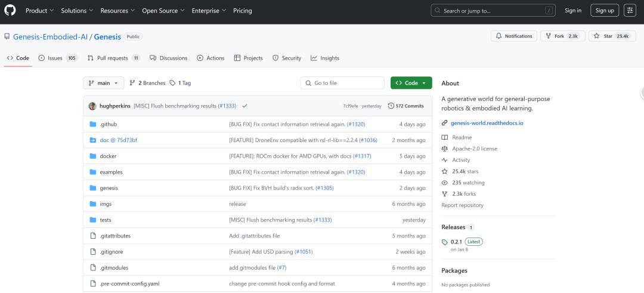Open the .pre-commit-config.yaml file
Screen dimensions: 644x293
pyautogui.click(x=130, y=283)
